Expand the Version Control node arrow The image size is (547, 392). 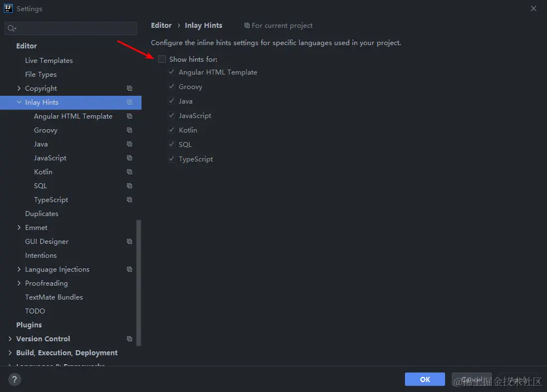pos(10,339)
